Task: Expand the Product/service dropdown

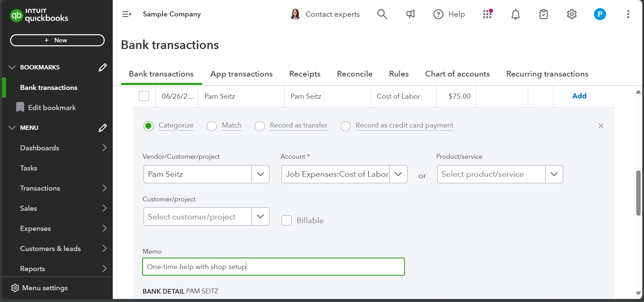Action: tap(554, 174)
